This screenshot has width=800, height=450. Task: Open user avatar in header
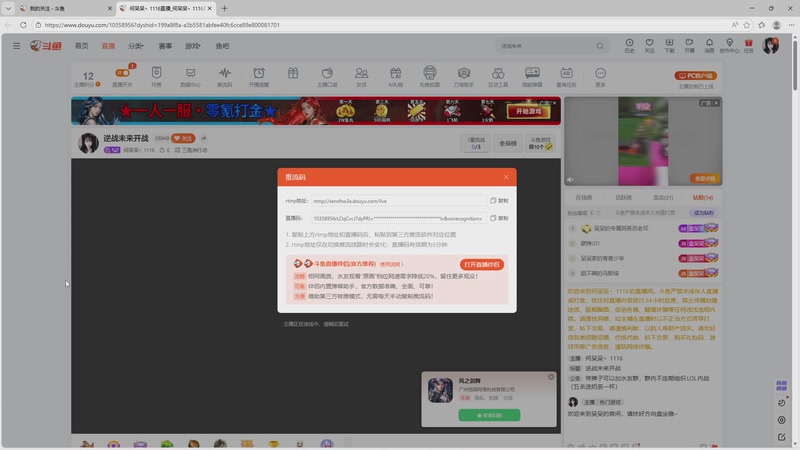click(770, 45)
